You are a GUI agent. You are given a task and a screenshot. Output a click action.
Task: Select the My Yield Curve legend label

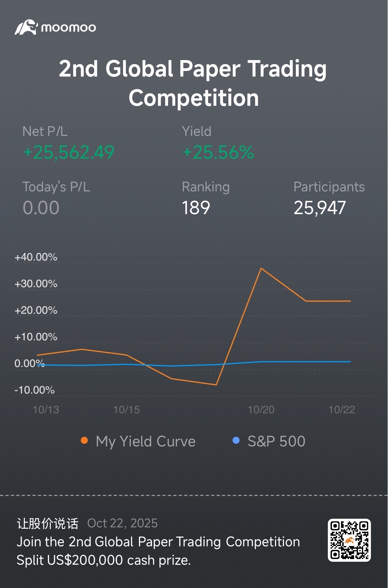point(145,441)
